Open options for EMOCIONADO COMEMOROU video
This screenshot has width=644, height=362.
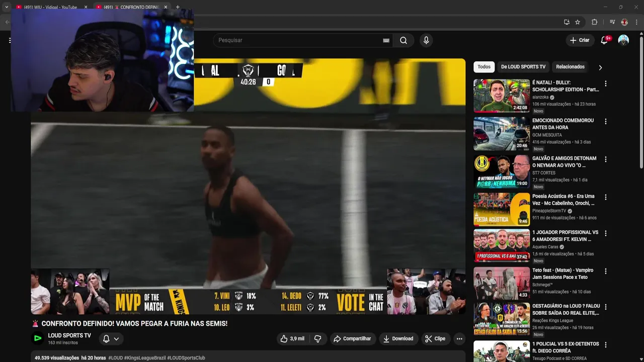click(x=606, y=122)
